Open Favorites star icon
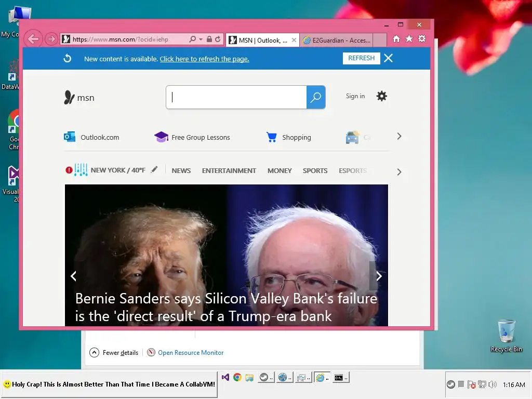 click(409, 38)
